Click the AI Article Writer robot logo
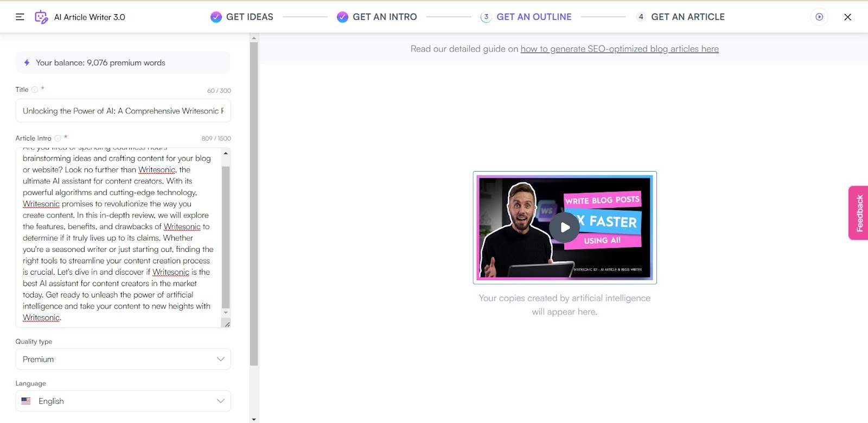Viewport: 868px width, 423px height. click(x=41, y=17)
